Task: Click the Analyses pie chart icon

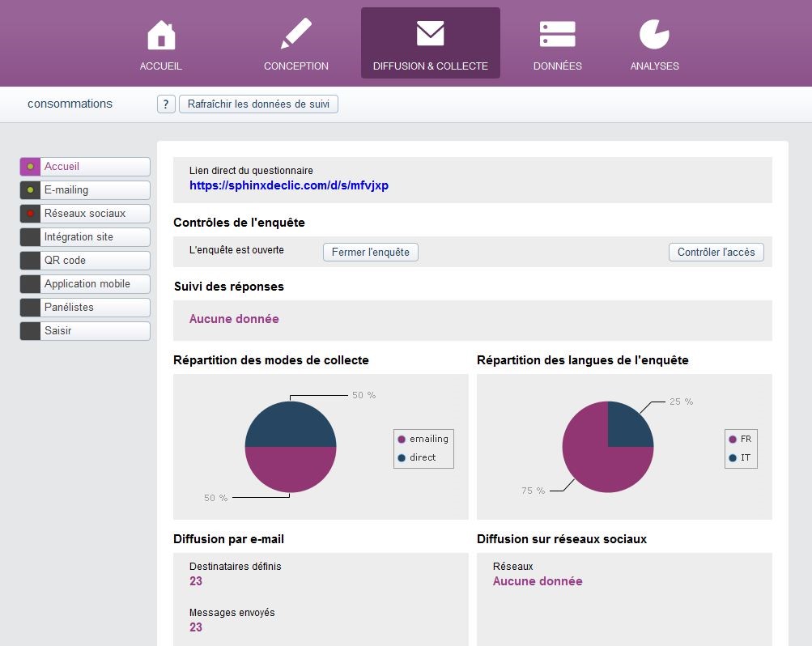Action: click(x=654, y=34)
